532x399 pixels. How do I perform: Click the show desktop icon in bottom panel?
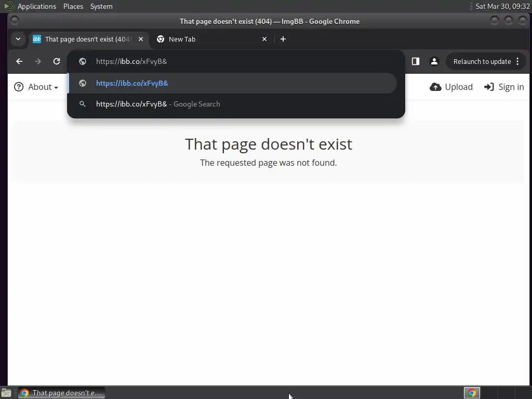click(6, 393)
